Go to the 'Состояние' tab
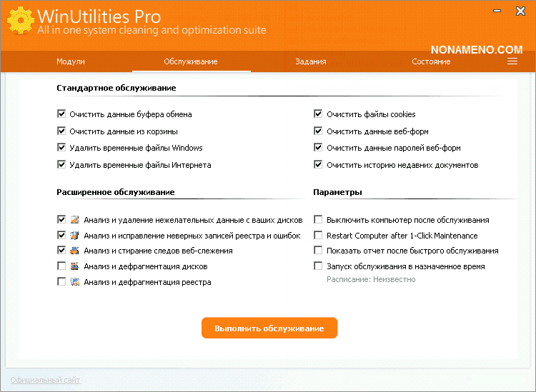 431,61
